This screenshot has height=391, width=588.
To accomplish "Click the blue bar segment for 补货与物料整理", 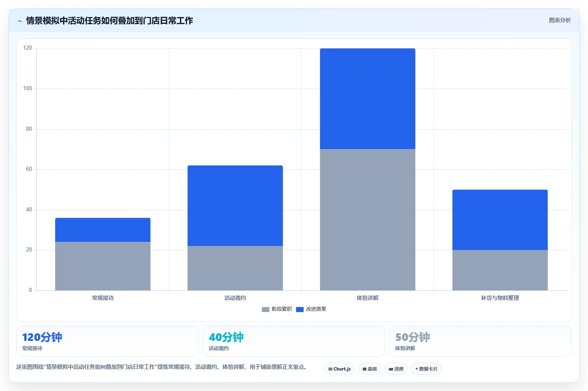I will click(x=500, y=220).
